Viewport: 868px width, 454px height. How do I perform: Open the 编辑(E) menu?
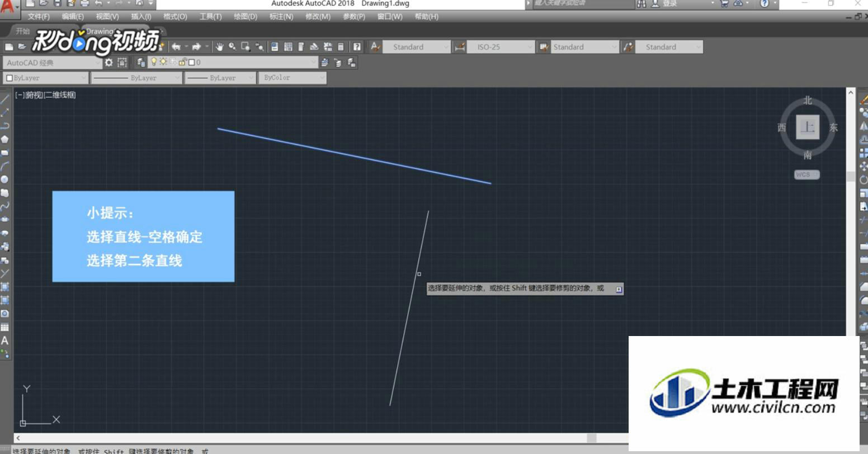click(73, 17)
